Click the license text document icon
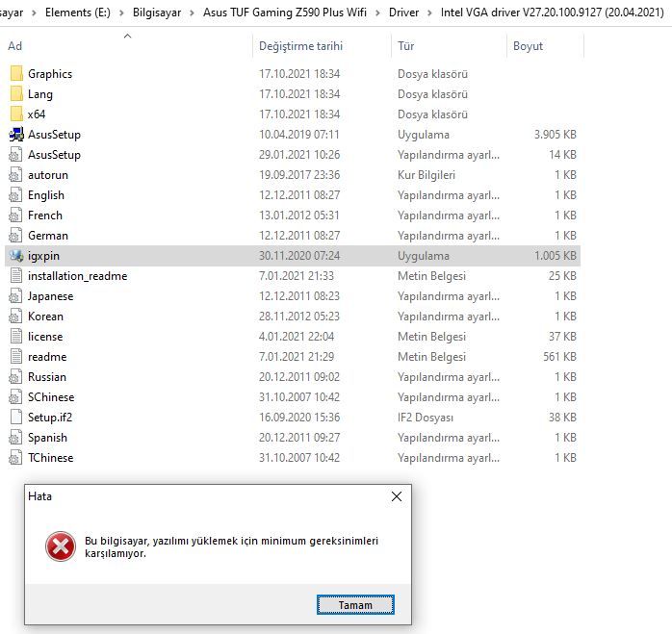This screenshot has height=634, width=672. (x=15, y=337)
